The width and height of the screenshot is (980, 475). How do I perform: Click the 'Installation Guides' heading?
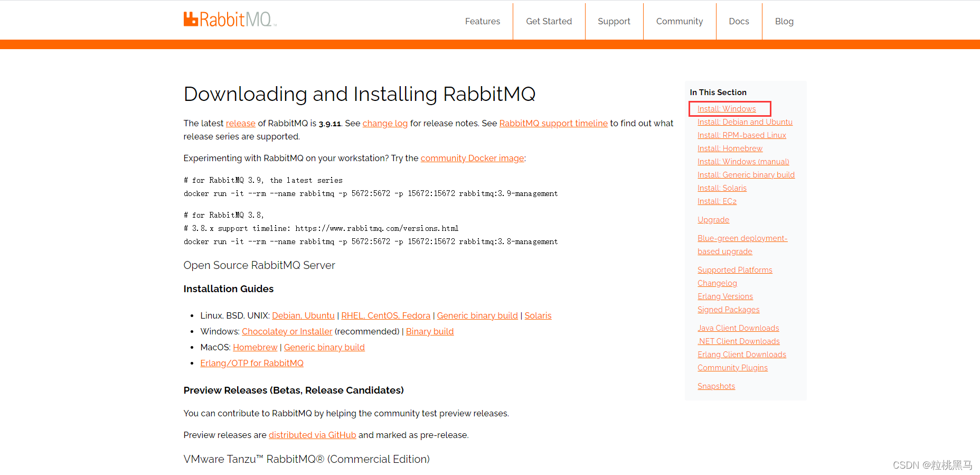click(x=228, y=289)
